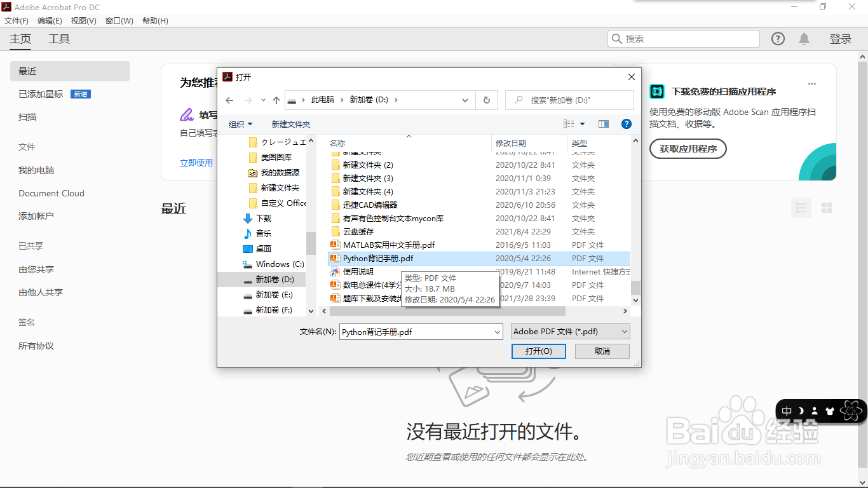The height and width of the screenshot is (488, 868).
Task: Click the refresh icon next to address bar
Action: point(486,100)
